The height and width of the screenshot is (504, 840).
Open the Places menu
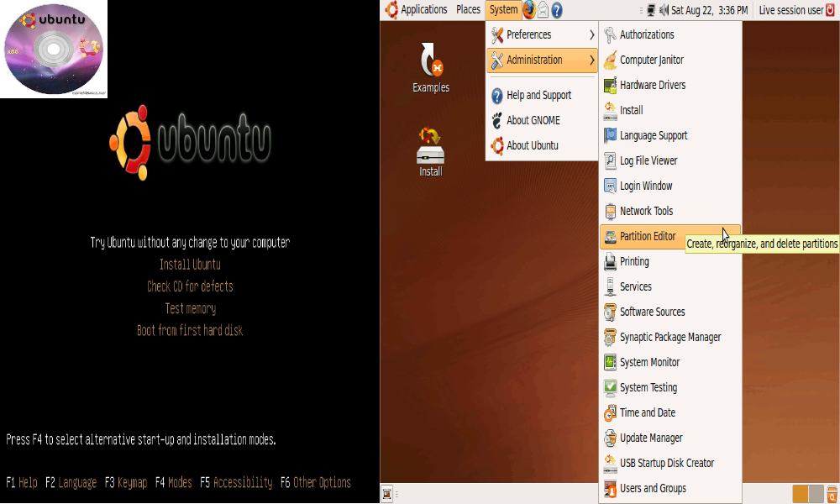pos(468,9)
